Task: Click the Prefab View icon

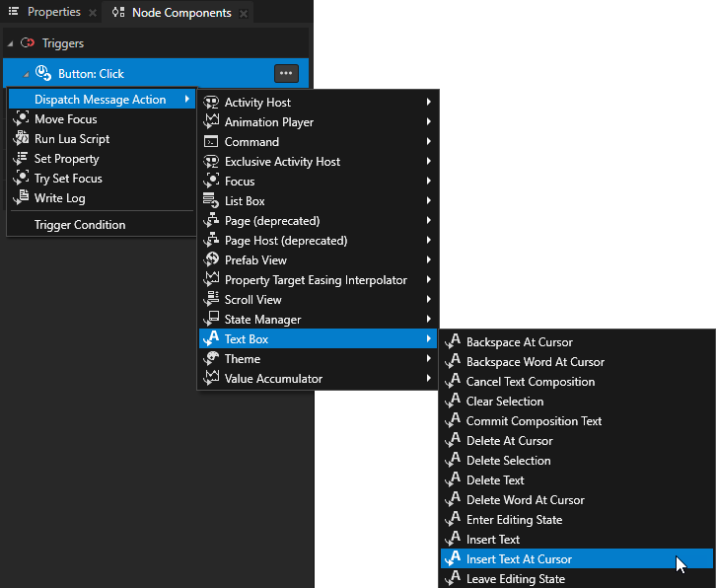Action: (x=210, y=260)
